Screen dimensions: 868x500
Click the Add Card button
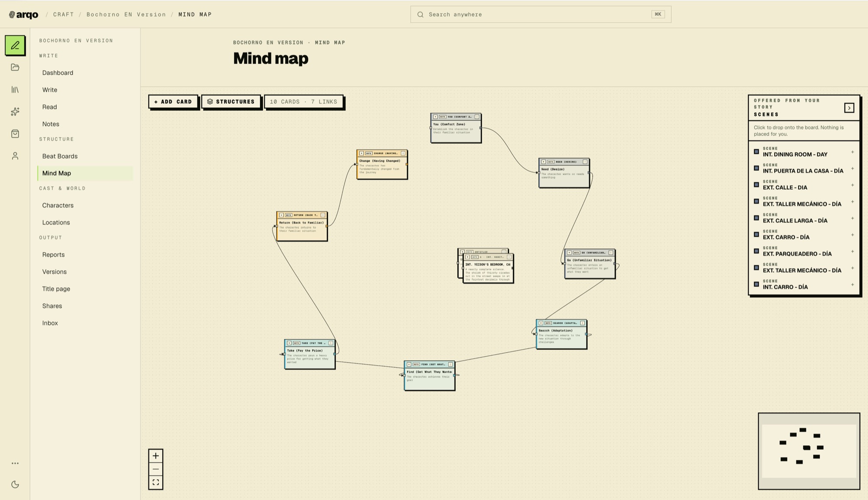(x=173, y=102)
